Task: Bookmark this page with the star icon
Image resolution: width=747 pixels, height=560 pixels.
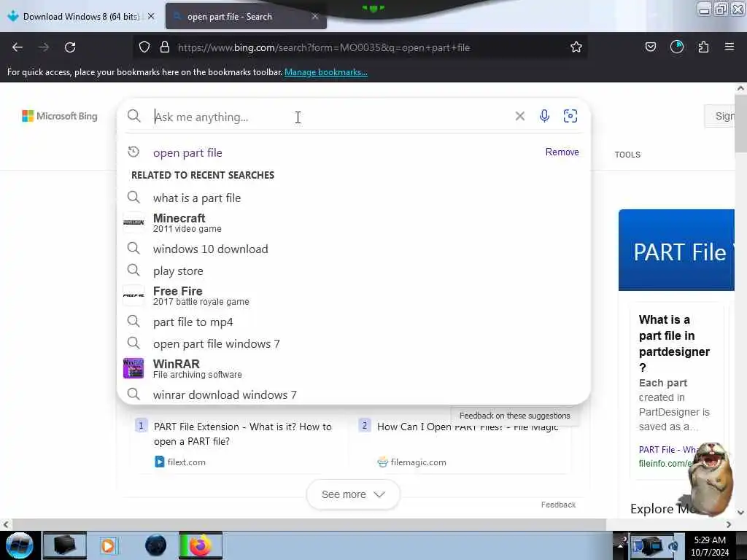Action: point(576,47)
